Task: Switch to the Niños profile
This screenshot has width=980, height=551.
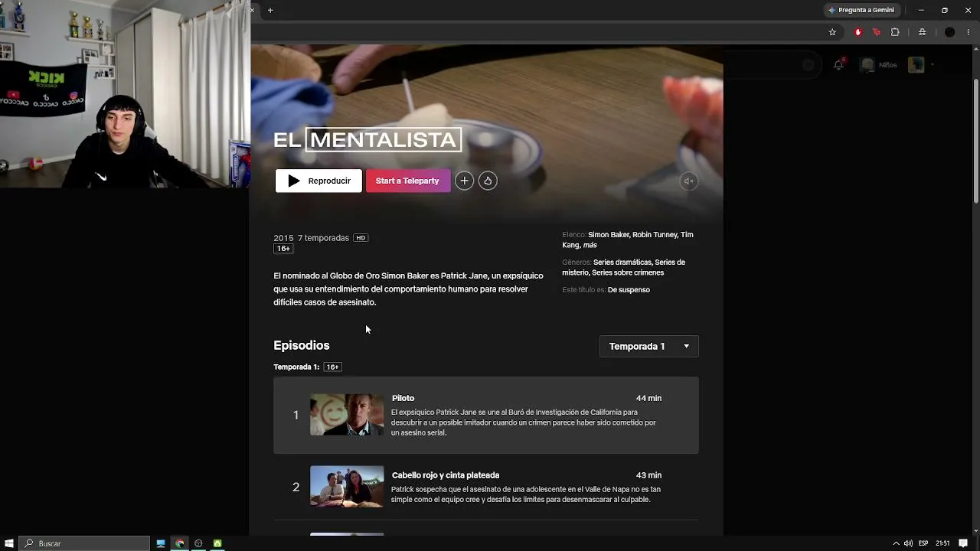Action: [878, 65]
